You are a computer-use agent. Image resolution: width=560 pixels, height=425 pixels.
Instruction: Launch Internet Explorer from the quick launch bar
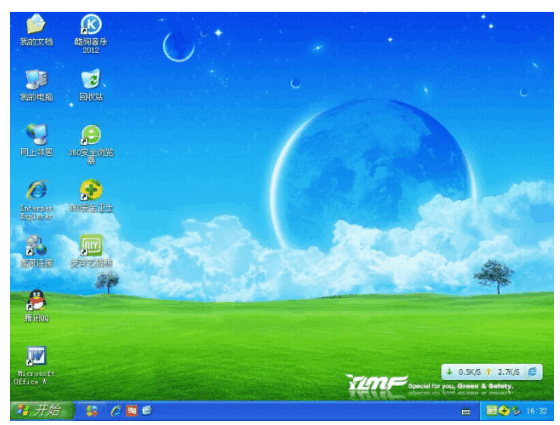pos(116,411)
